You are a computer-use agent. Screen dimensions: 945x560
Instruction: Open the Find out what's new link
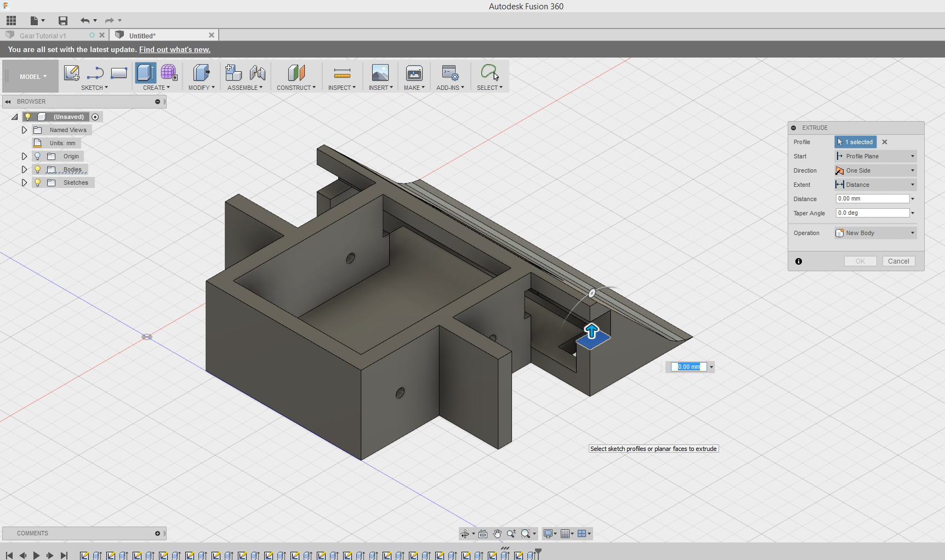tap(174, 49)
